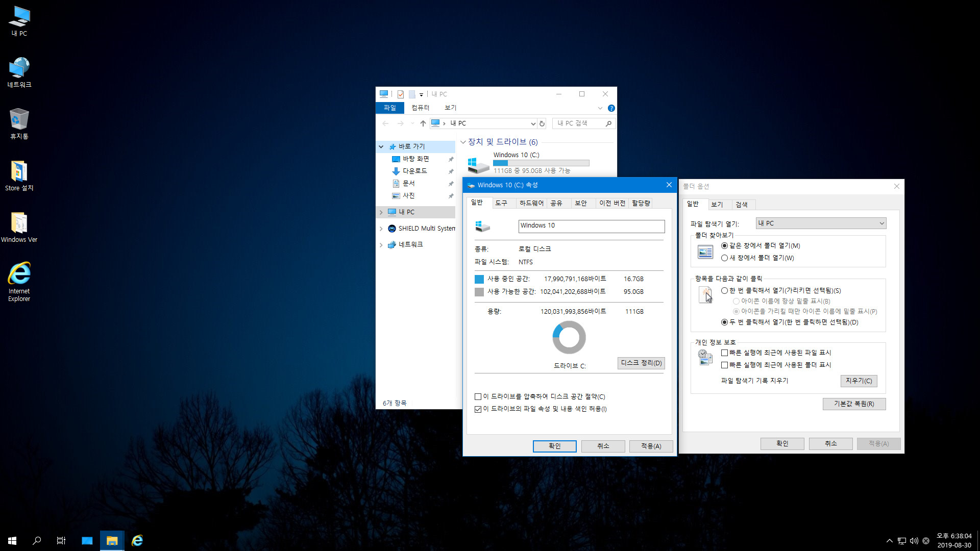
Task: Open the 네트워크 desktop icon
Action: tap(19, 72)
